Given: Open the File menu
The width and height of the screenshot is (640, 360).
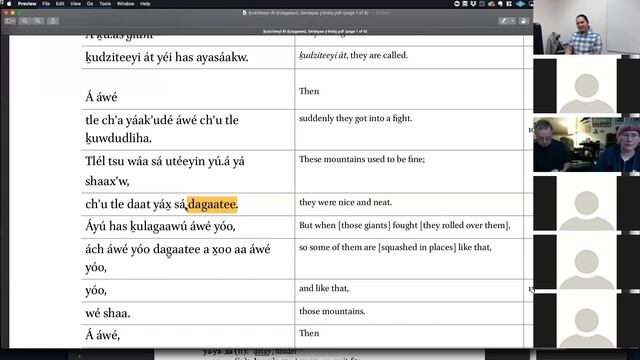Looking at the screenshot, I should 46,4.
